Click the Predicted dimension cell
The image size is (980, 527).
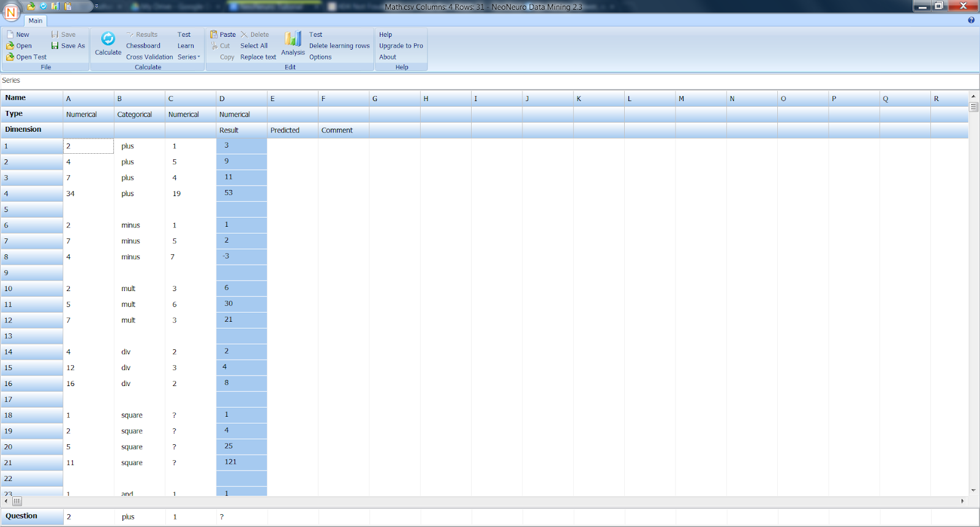pos(292,131)
